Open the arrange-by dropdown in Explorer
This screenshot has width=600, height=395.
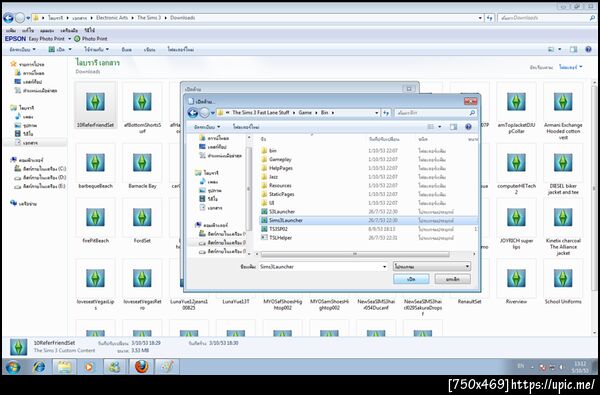tap(571, 67)
